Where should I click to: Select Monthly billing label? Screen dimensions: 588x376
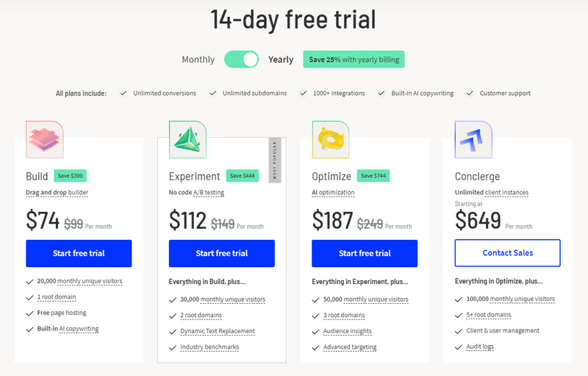(x=198, y=60)
